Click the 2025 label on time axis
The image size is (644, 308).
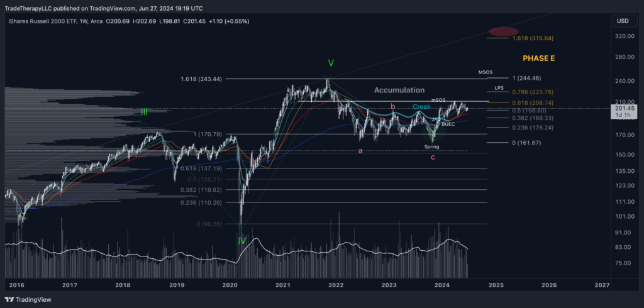[496, 285]
